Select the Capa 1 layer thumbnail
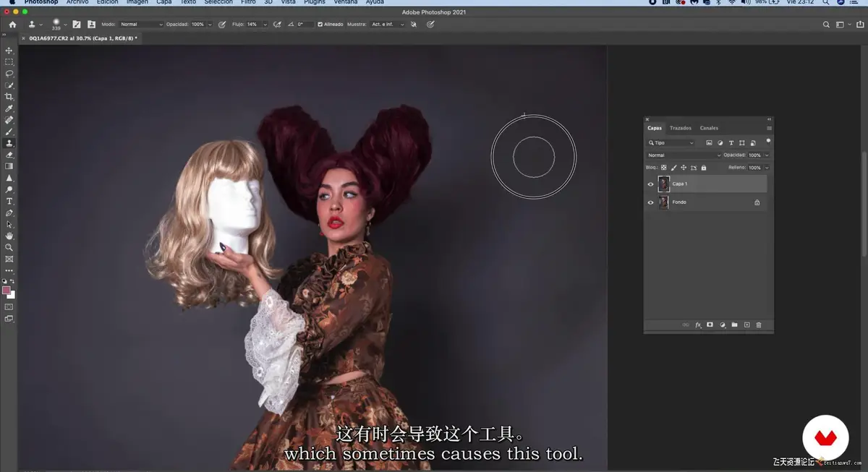Screen dimensions: 868x472 click(x=663, y=184)
